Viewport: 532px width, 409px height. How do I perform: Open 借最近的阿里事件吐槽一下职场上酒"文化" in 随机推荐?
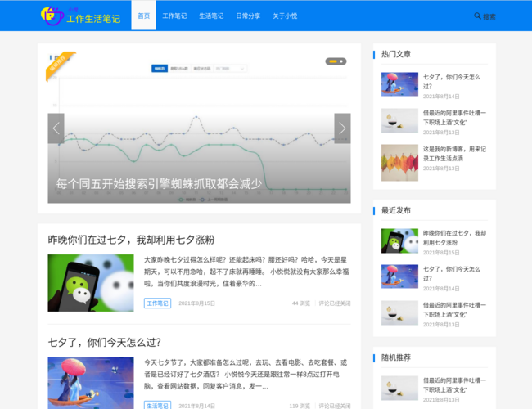pos(454,385)
